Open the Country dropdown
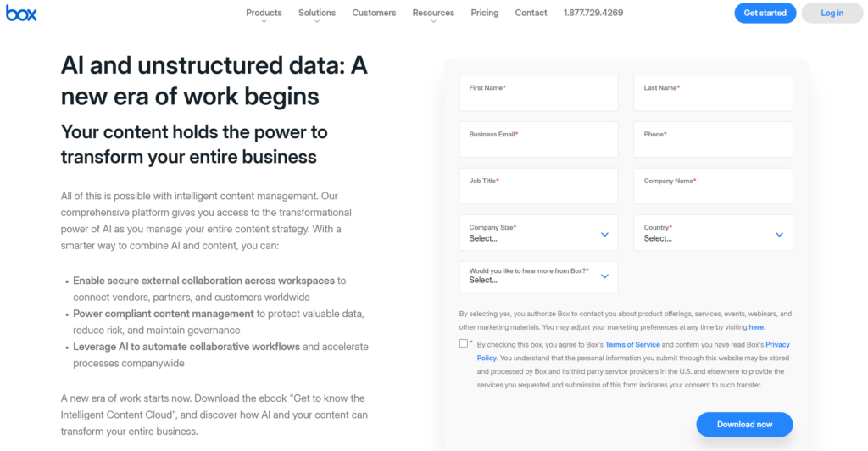The height and width of the screenshot is (451, 868). point(713,233)
